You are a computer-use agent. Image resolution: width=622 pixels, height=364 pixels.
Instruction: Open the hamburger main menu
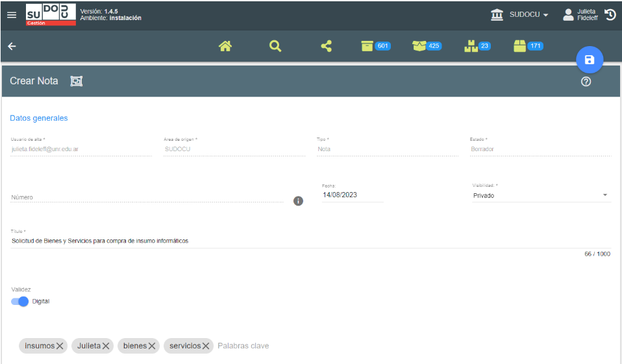[12, 14]
